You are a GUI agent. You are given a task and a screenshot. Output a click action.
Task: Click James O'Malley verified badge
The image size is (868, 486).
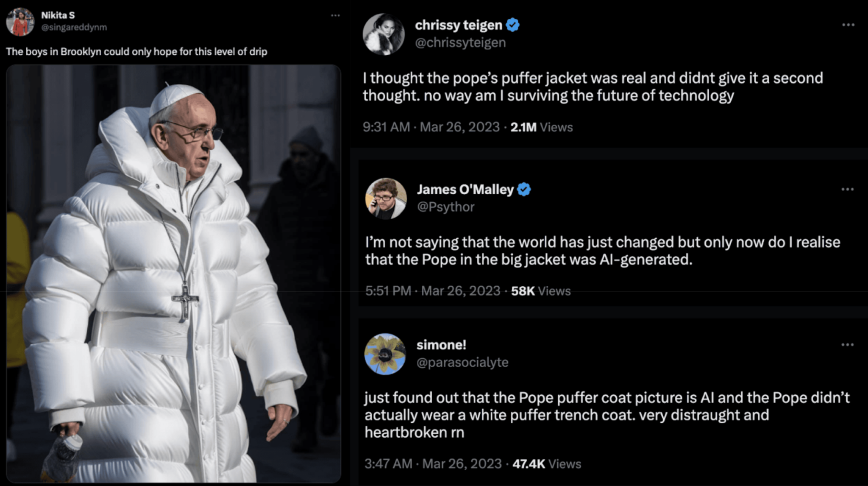coord(524,189)
